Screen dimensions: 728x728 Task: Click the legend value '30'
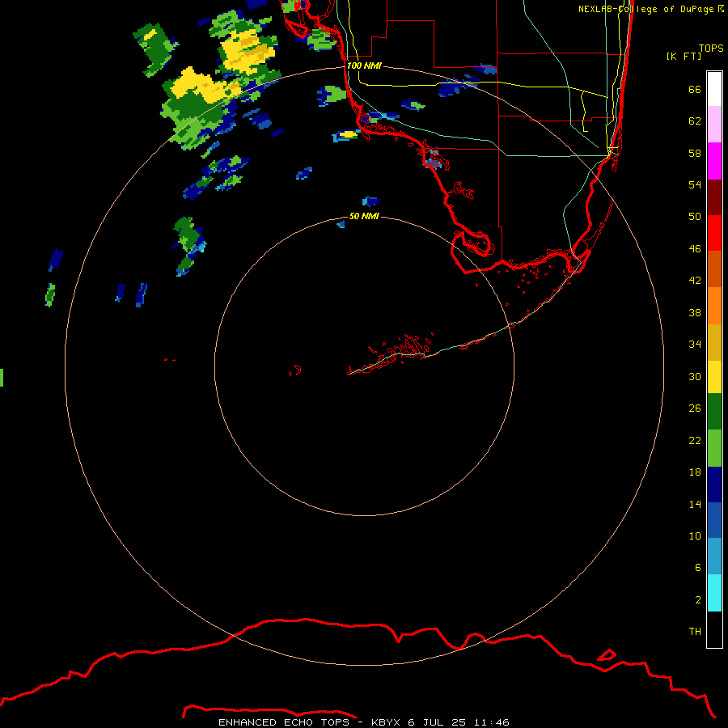point(695,376)
